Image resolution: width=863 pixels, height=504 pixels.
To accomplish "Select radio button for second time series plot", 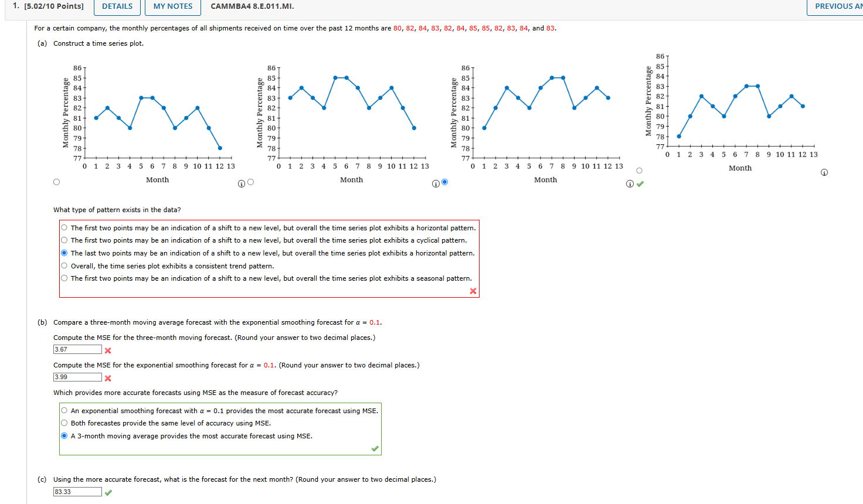I will (x=251, y=182).
